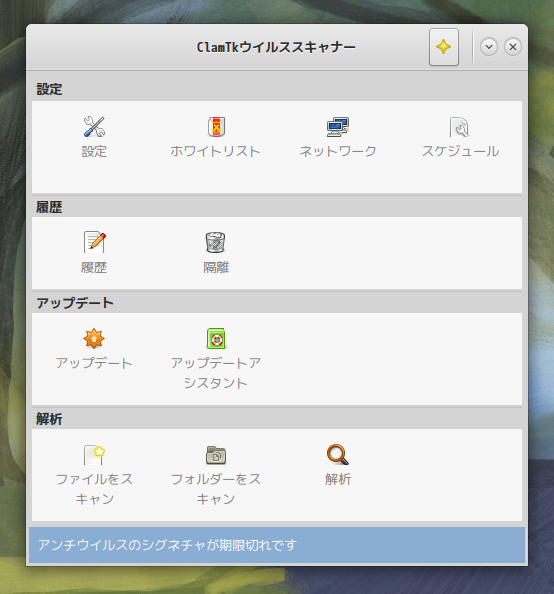554x594 pixels.
Task: Open the 設定 wrench and screwdriver icon
Action: coord(94,127)
